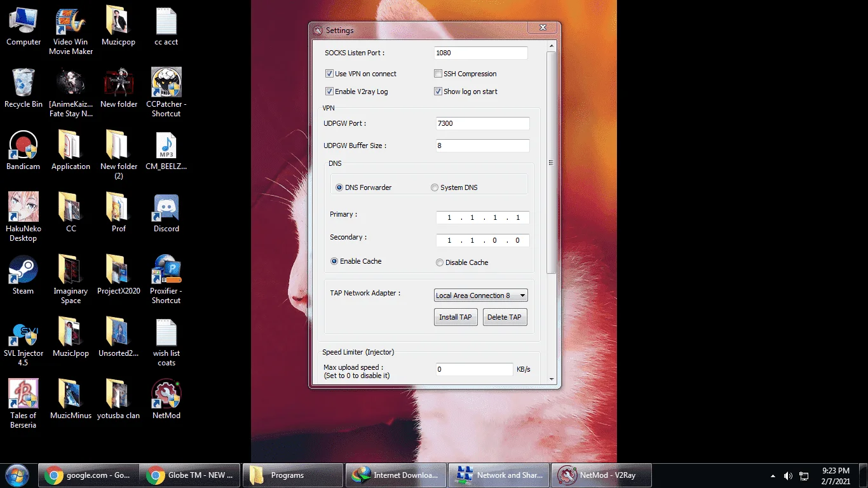Expand the TAP Network Adapter dropdown

click(x=481, y=295)
